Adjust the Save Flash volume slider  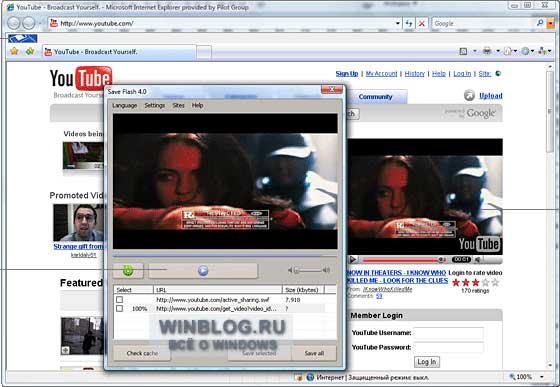tap(309, 270)
